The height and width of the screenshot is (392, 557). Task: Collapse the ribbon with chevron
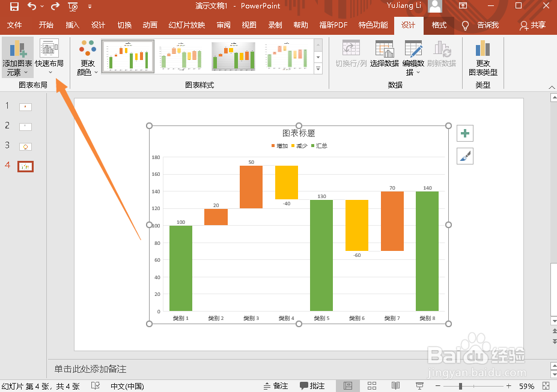pyautogui.click(x=552, y=87)
